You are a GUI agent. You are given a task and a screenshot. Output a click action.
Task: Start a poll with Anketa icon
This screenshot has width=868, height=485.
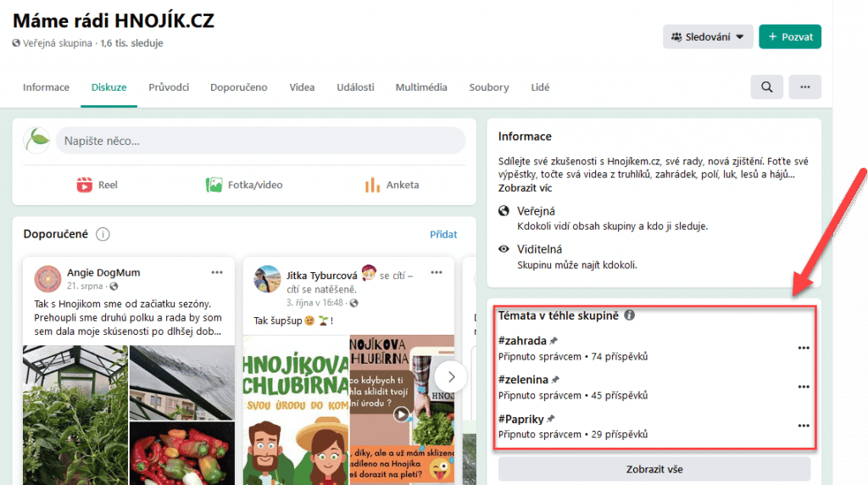tap(371, 185)
